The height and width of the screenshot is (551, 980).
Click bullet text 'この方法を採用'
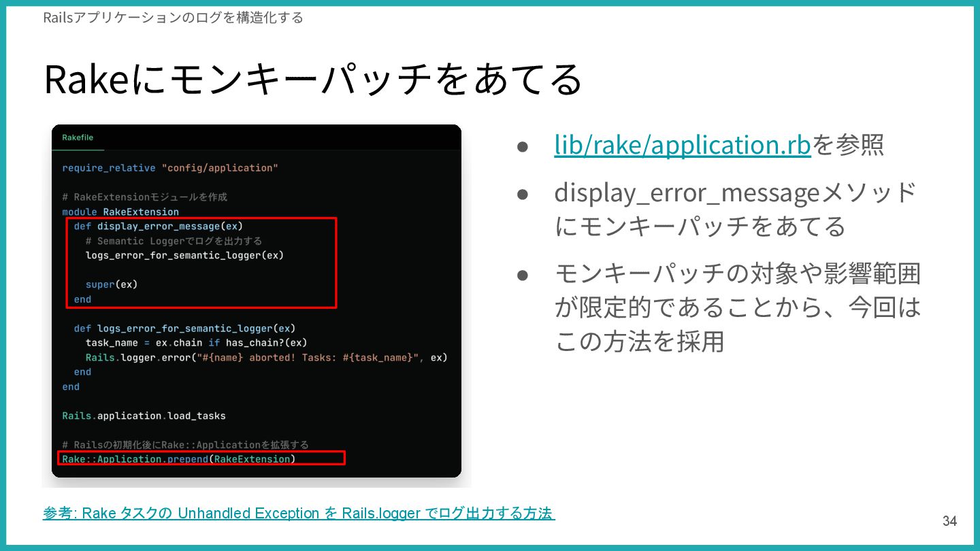639,341
